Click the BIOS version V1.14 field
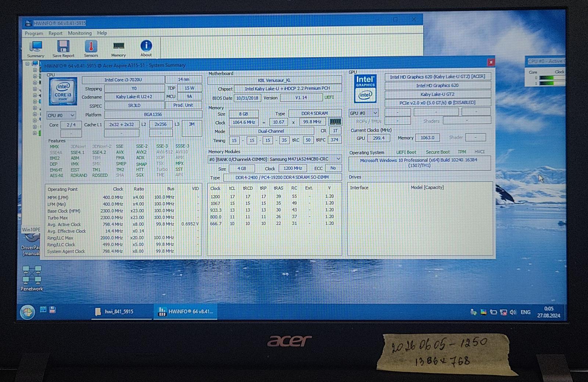The image size is (588, 382). pos(301,98)
